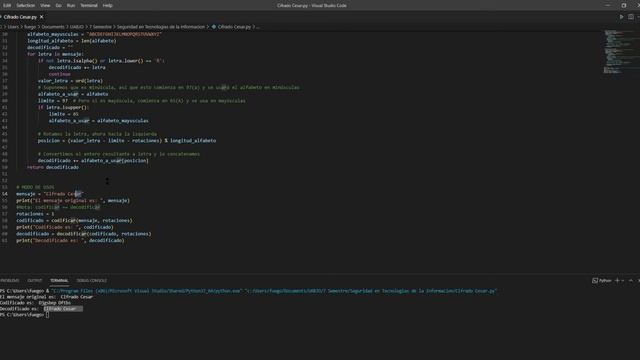Click the terminal prompt input line
This screenshot has height=360, width=640.
24,315
